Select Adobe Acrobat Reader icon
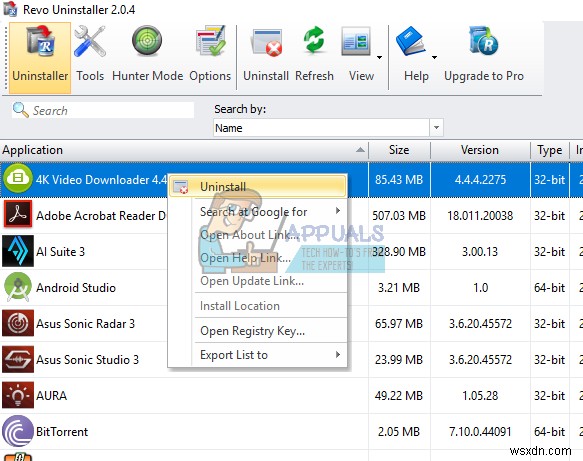This screenshot has width=583, height=461. [17, 214]
